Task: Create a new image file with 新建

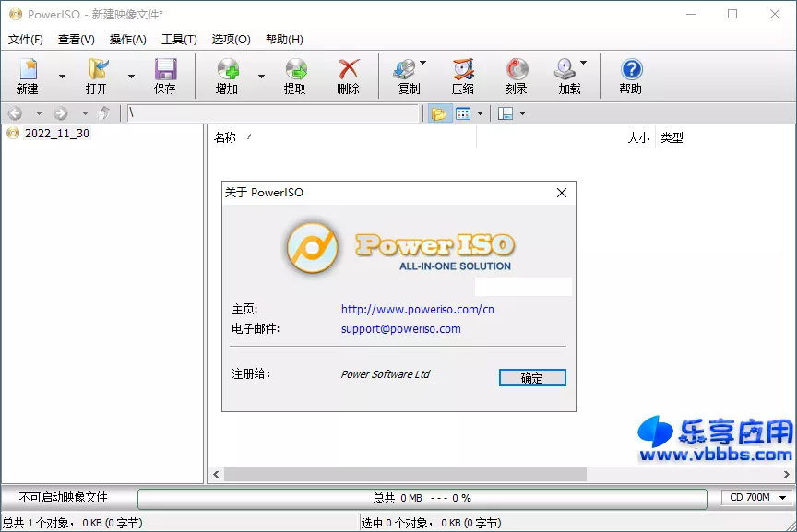Action: click(x=28, y=76)
